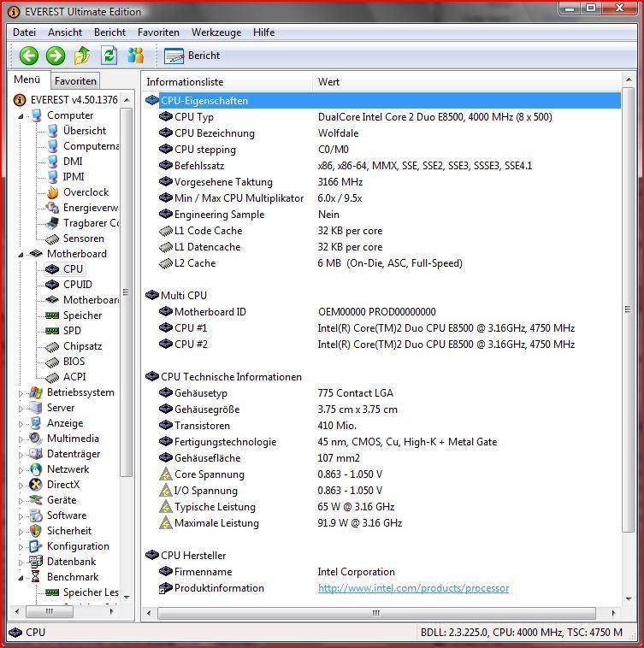
Task: Refresh the view with the refresh icon
Action: (x=109, y=56)
